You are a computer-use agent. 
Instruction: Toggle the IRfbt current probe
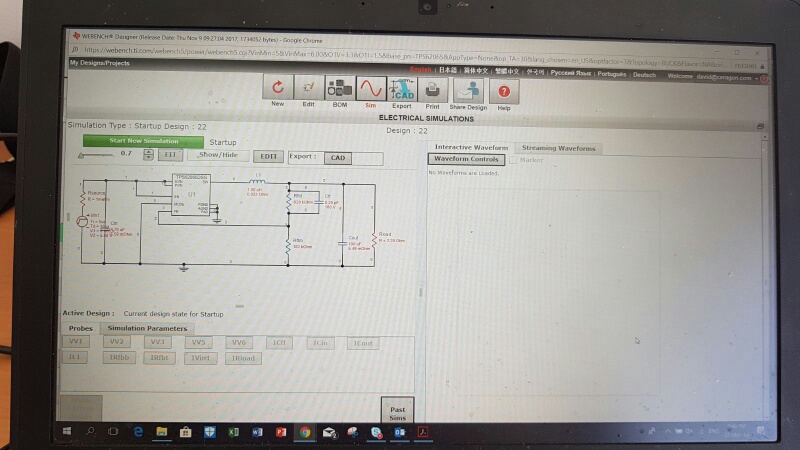[x=159, y=358]
